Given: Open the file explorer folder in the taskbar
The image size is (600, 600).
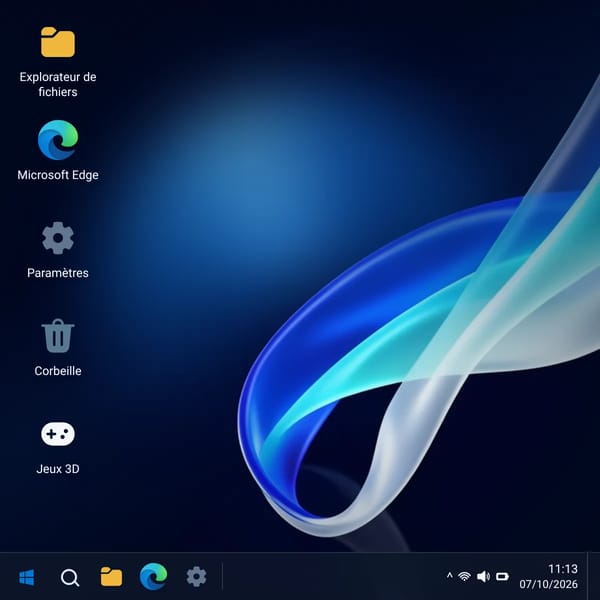Looking at the screenshot, I should 111,577.
